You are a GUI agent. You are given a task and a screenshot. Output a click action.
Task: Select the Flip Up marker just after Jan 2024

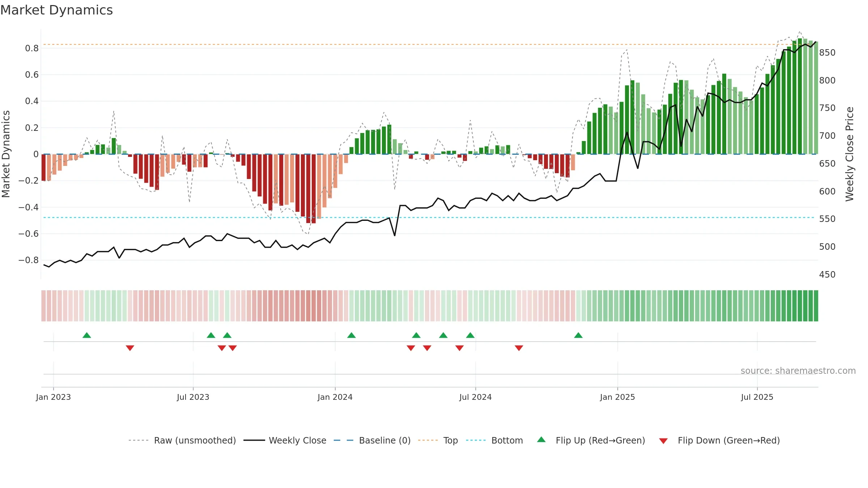tap(352, 335)
